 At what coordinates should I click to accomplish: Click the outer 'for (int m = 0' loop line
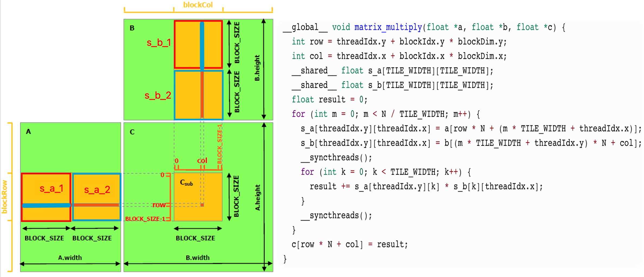pyautogui.click(x=386, y=114)
